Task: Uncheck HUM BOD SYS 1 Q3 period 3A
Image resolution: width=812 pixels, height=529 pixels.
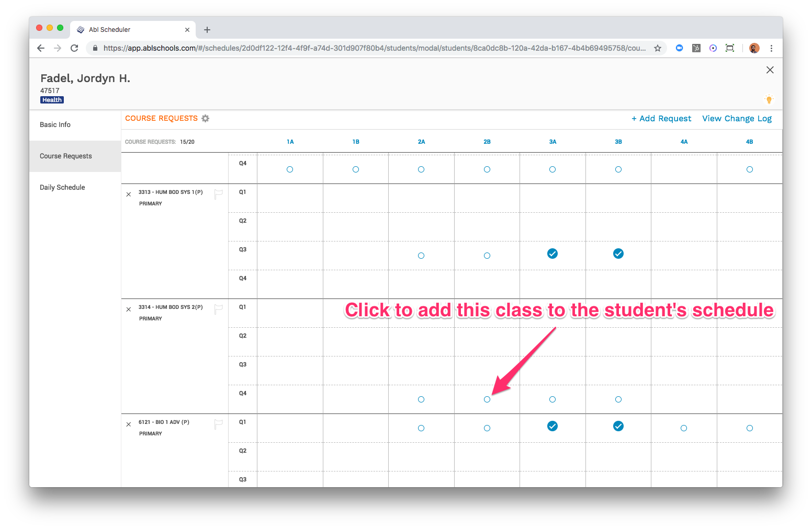Action: [552, 254]
